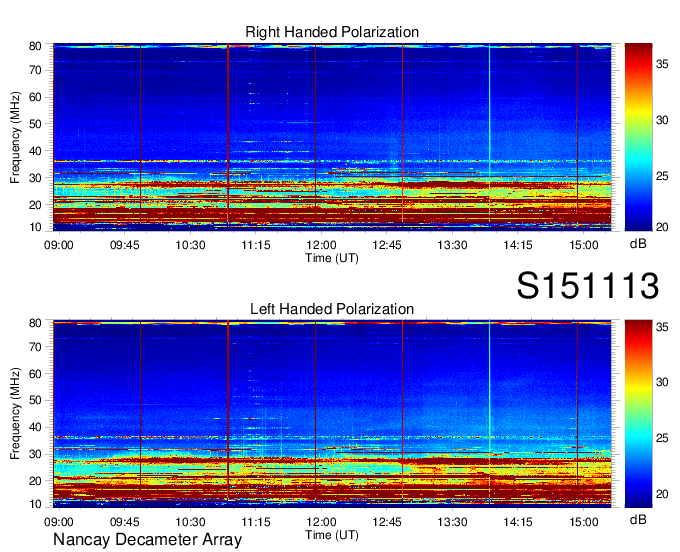Viewport: 680px width, 552px height.
Task: Click the 20 MHz tick of Left Handed panel
Action: [35, 481]
